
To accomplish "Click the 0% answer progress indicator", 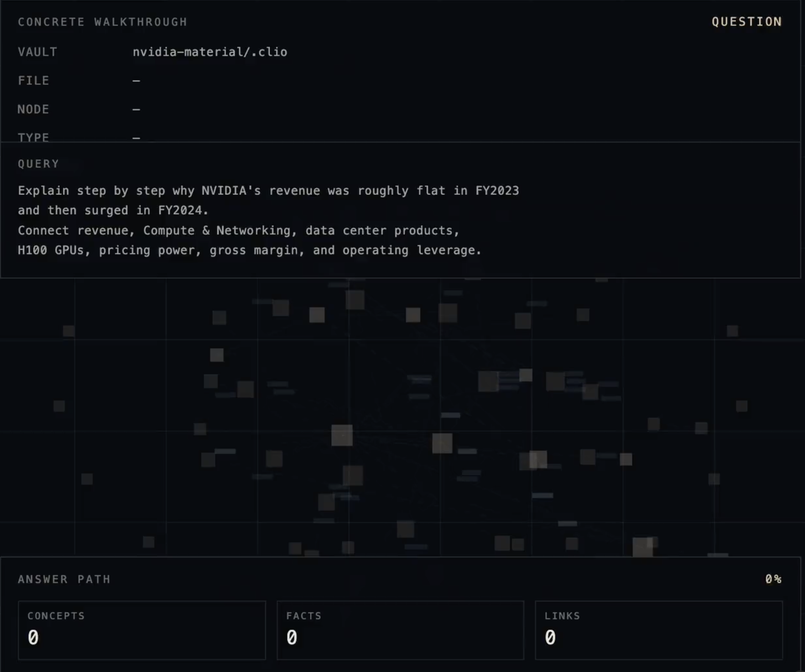I will 773,579.
